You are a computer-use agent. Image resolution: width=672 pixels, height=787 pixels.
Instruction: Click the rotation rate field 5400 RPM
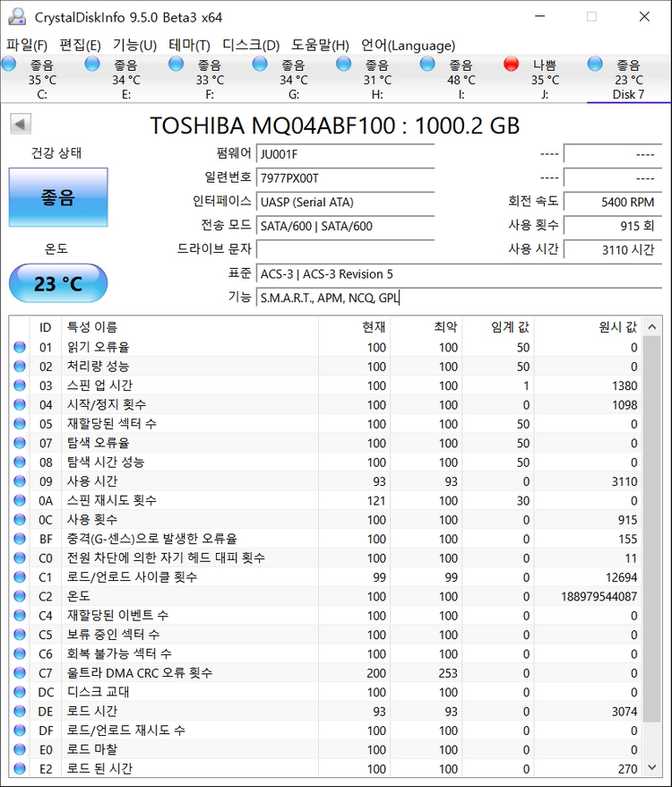pos(613,202)
